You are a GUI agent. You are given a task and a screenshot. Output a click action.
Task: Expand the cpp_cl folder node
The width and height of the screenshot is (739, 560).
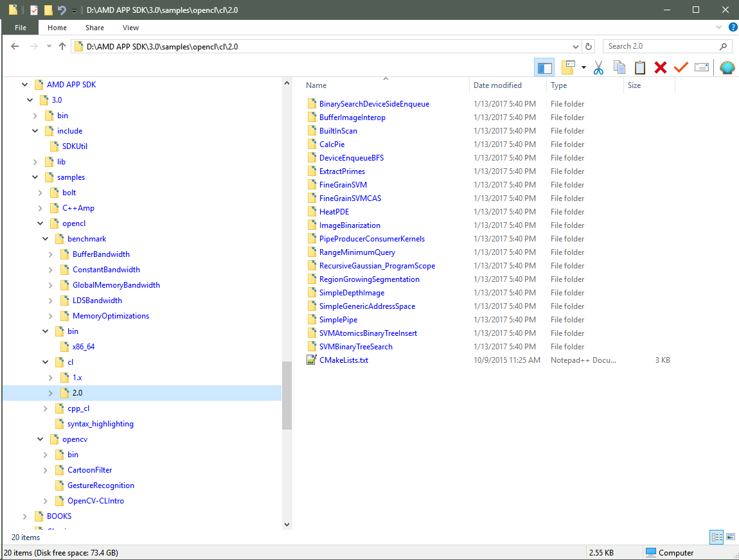point(46,409)
